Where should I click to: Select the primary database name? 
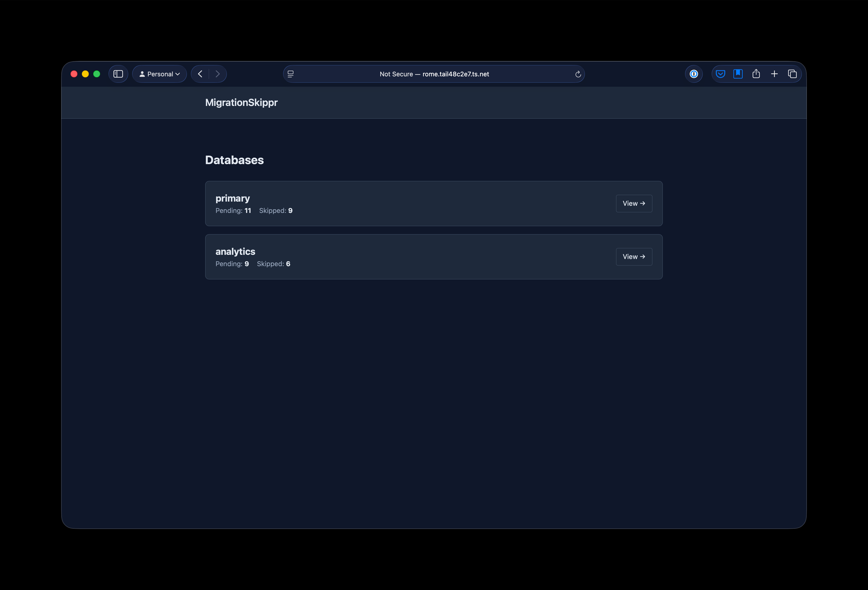(233, 199)
